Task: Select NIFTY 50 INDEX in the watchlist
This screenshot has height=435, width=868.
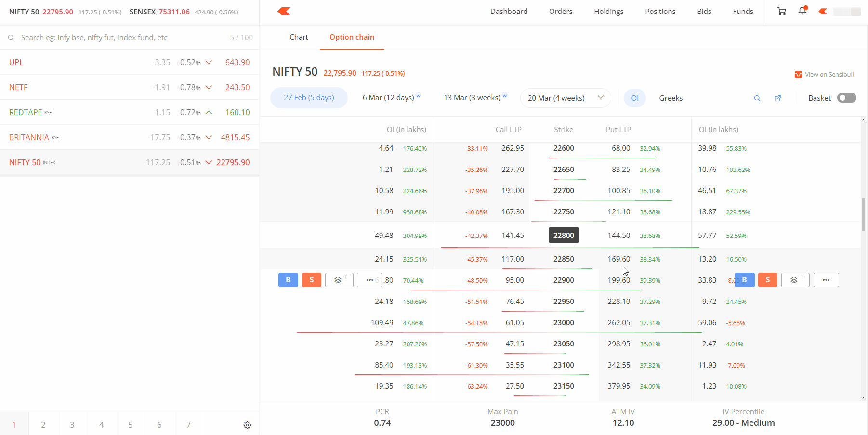Action: [130, 162]
